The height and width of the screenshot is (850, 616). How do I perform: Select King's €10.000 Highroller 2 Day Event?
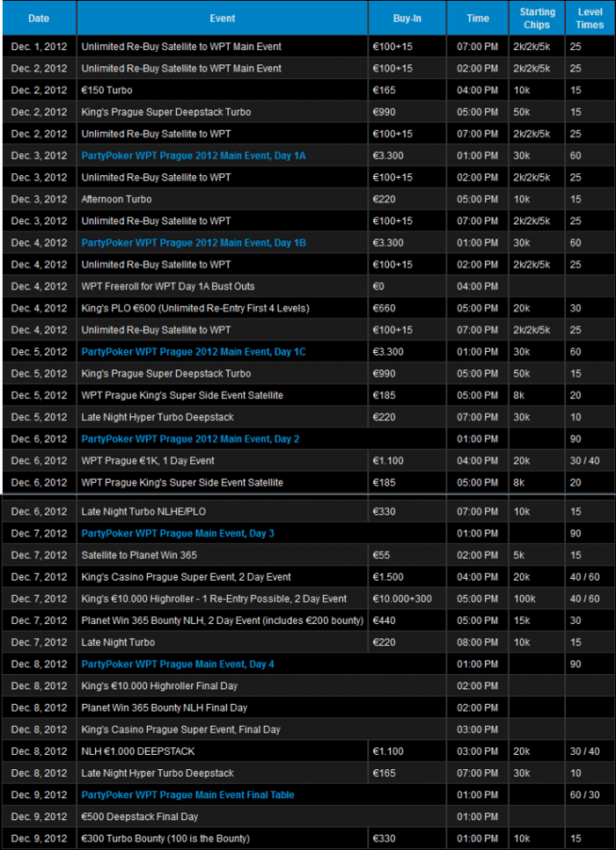click(214, 599)
